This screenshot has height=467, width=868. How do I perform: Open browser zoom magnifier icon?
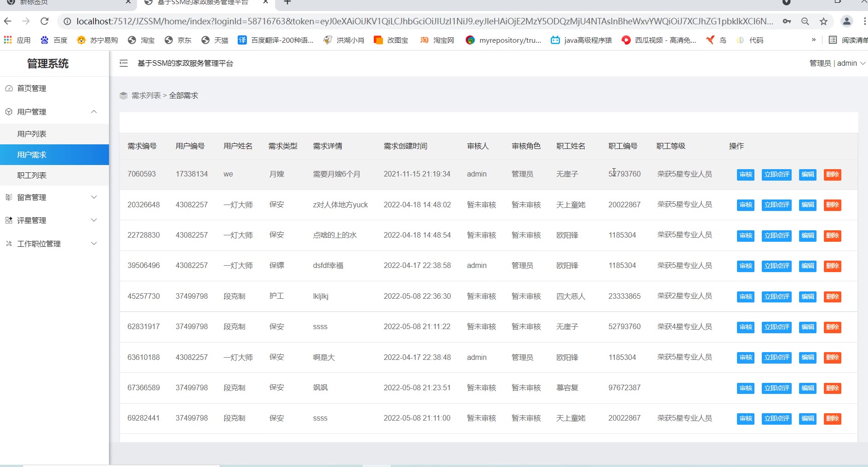point(805,21)
